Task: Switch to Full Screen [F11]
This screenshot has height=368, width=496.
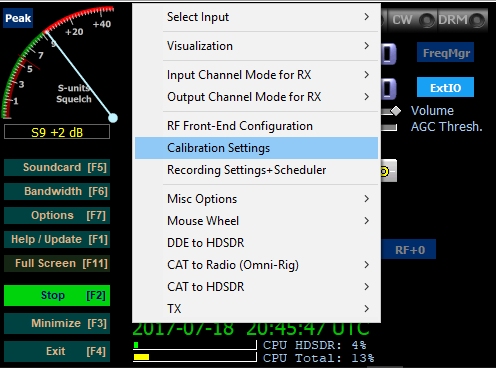Action: [57, 263]
